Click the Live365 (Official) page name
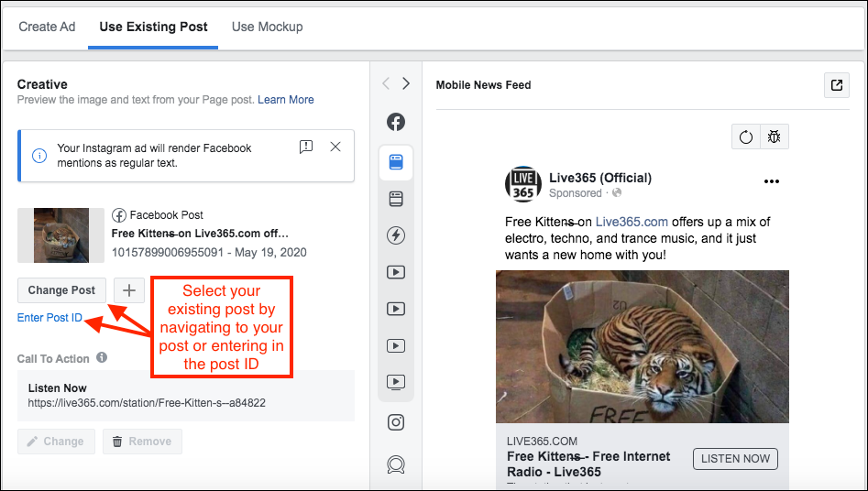This screenshot has width=868, height=491. 600,178
